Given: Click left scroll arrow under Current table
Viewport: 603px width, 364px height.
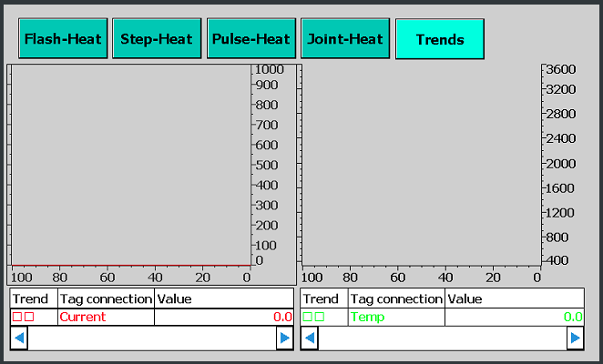Looking at the screenshot, I should [x=18, y=339].
